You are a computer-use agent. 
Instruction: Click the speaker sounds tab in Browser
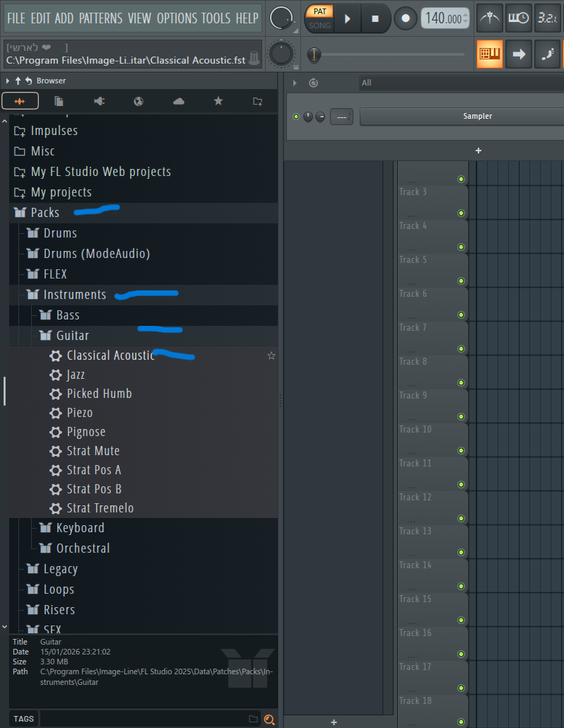pos(99,102)
